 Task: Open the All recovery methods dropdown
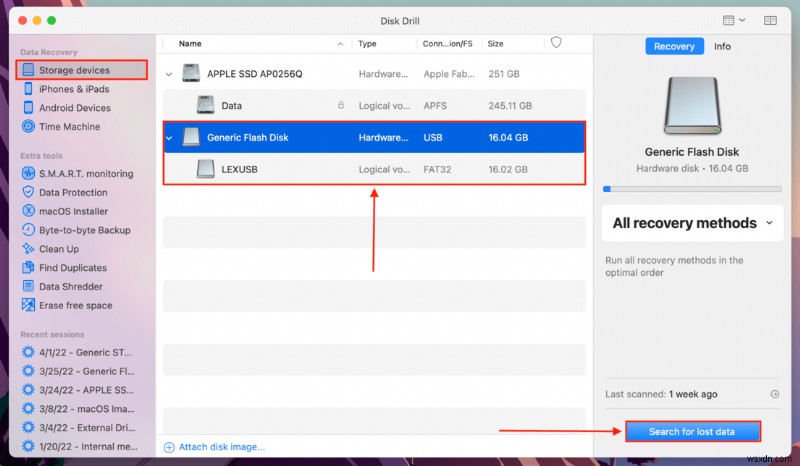coord(692,223)
